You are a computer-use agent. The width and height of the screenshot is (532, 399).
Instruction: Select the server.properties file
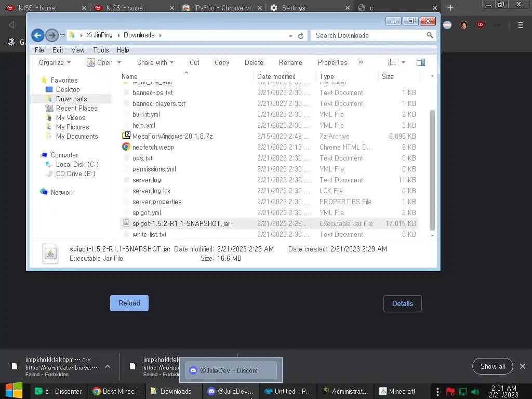tap(157, 202)
